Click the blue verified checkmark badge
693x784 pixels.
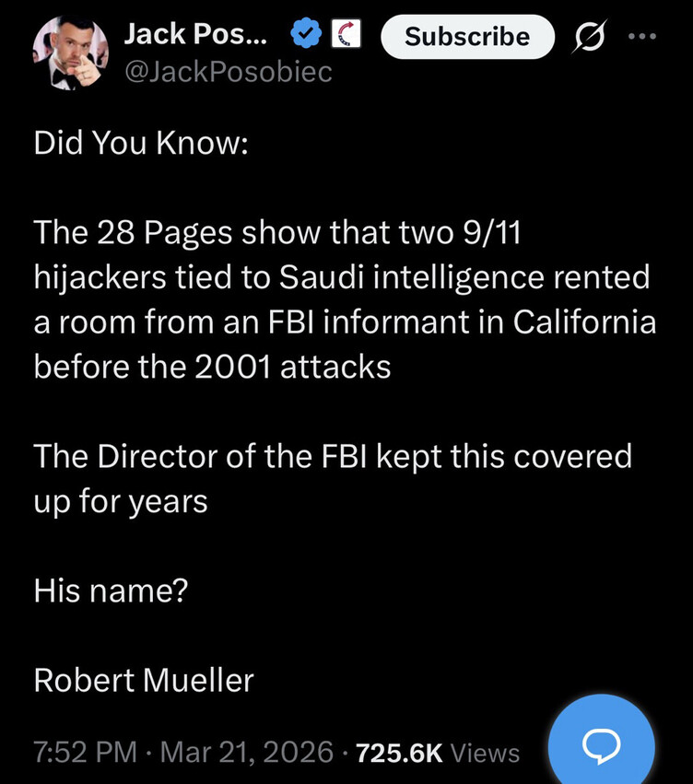(x=304, y=36)
